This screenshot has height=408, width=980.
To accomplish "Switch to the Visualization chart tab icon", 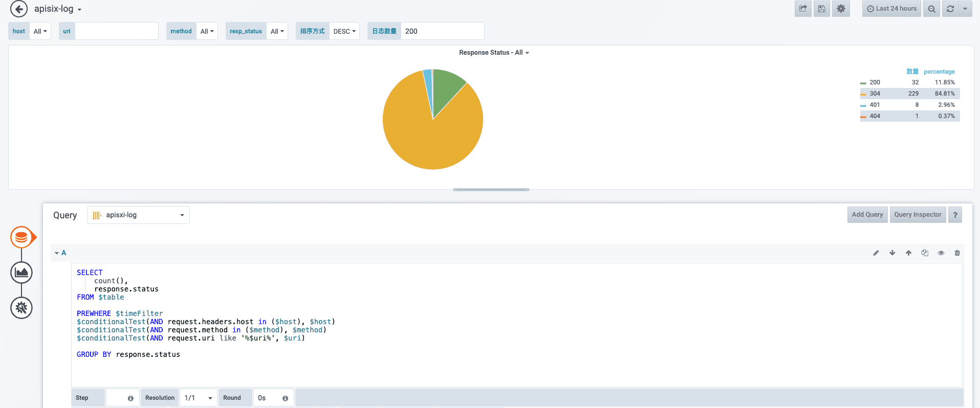I will click(x=21, y=273).
